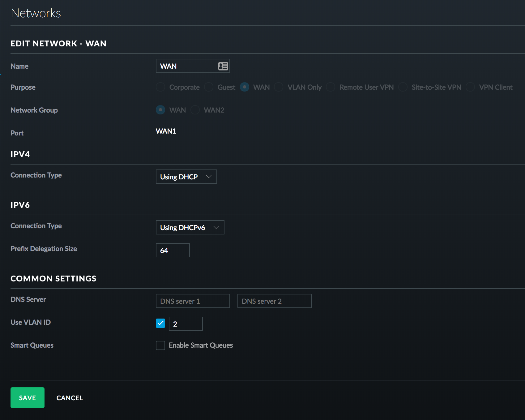Enable Smart Queues checkbox
Viewport: 525px width, 420px height.
(160, 345)
